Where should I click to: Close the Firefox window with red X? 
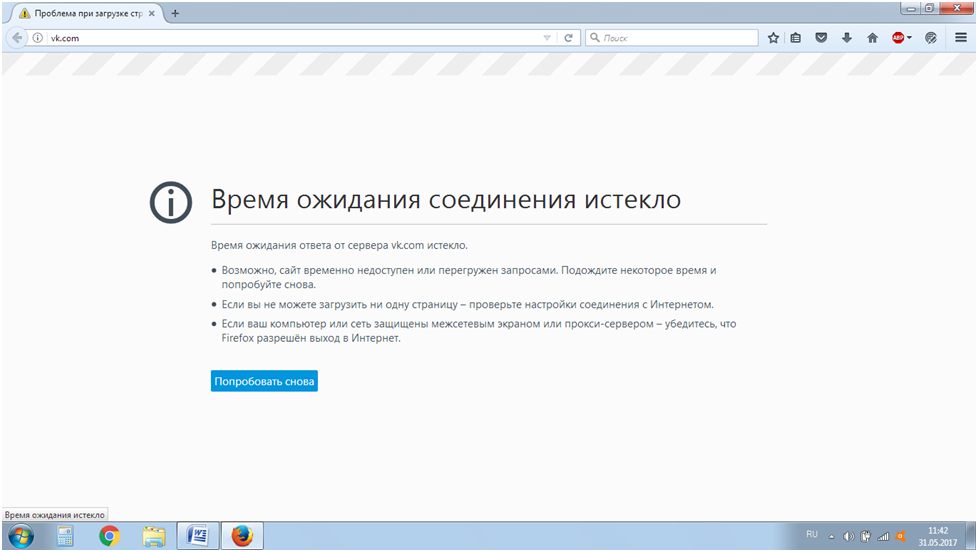coord(957,8)
